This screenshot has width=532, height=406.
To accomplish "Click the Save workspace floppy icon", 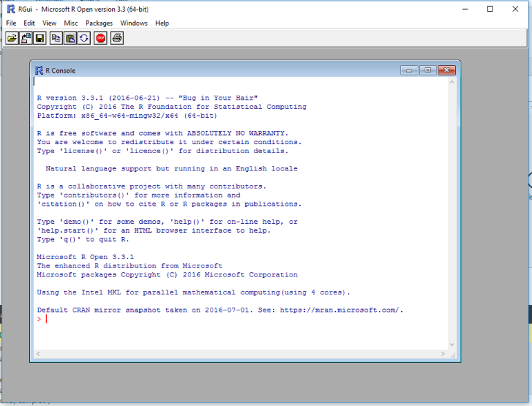I will (40, 38).
